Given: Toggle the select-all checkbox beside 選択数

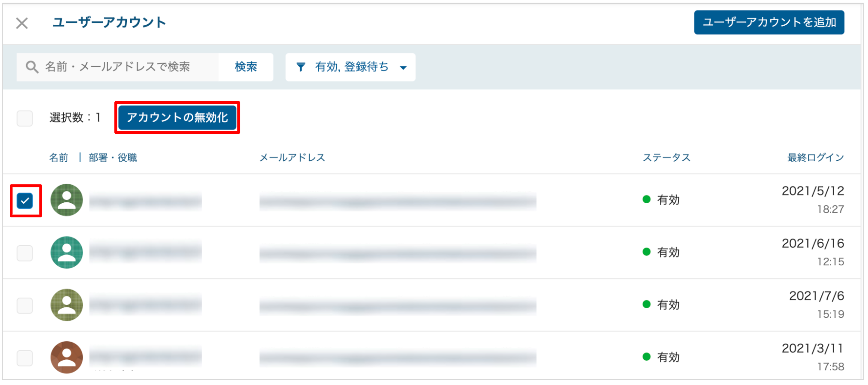Looking at the screenshot, I should point(25,118).
